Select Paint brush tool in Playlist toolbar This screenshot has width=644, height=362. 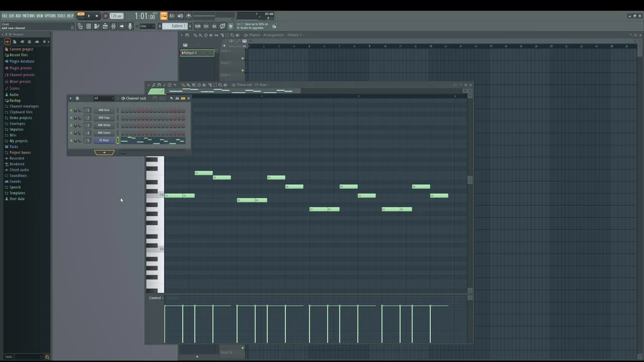click(200, 35)
